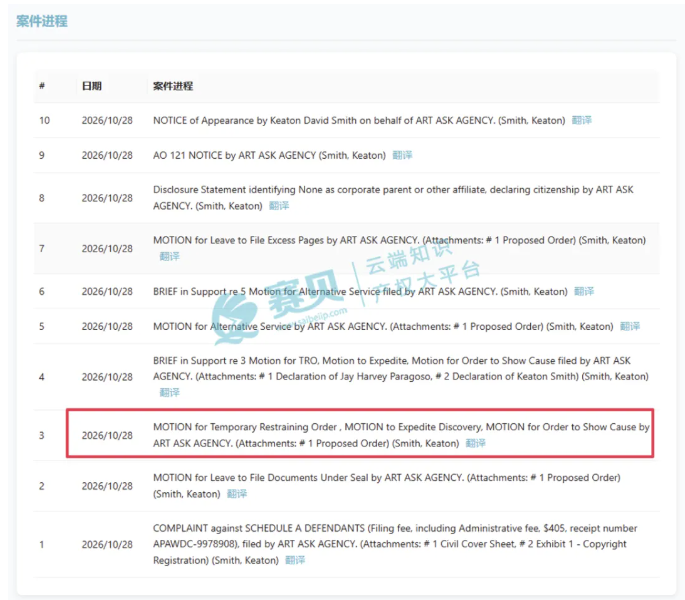Click date 2026/10/28 in row 3
The width and height of the screenshot is (685, 600).
107,435
